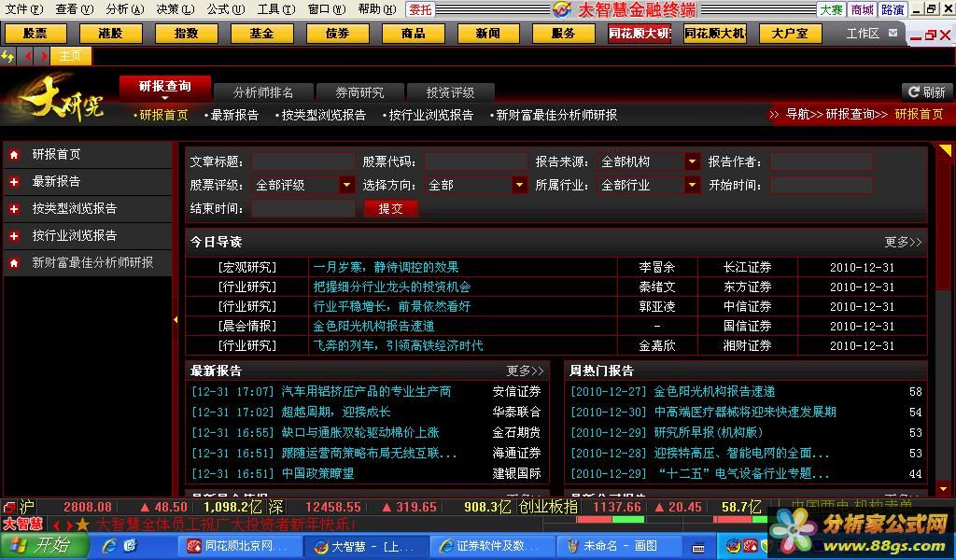Click the 提交 submit button
The height and width of the screenshot is (560, 956).
(391, 208)
